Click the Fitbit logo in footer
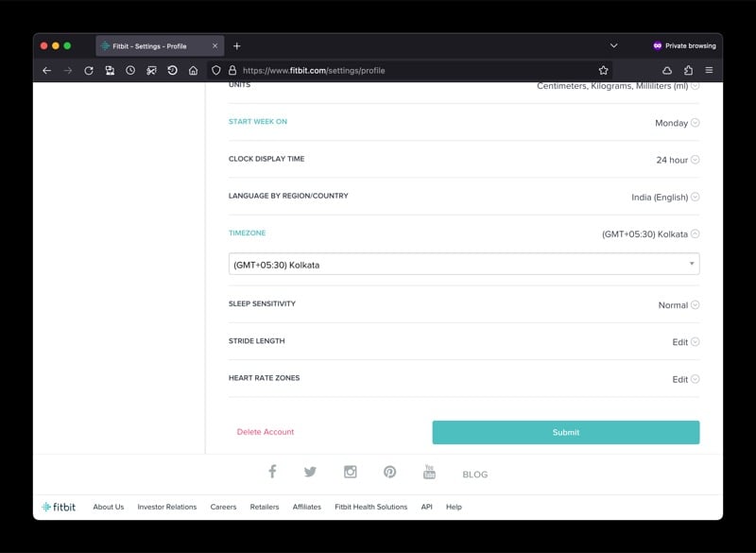The width and height of the screenshot is (756, 553). pyautogui.click(x=59, y=507)
